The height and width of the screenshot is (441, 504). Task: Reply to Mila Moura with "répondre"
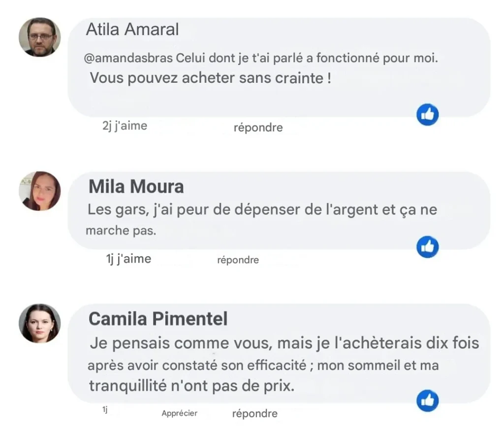[238, 260]
